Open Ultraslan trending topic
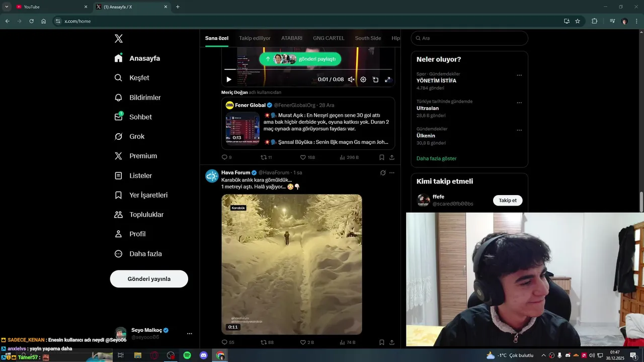The image size is (644, 362). [428, 108]
